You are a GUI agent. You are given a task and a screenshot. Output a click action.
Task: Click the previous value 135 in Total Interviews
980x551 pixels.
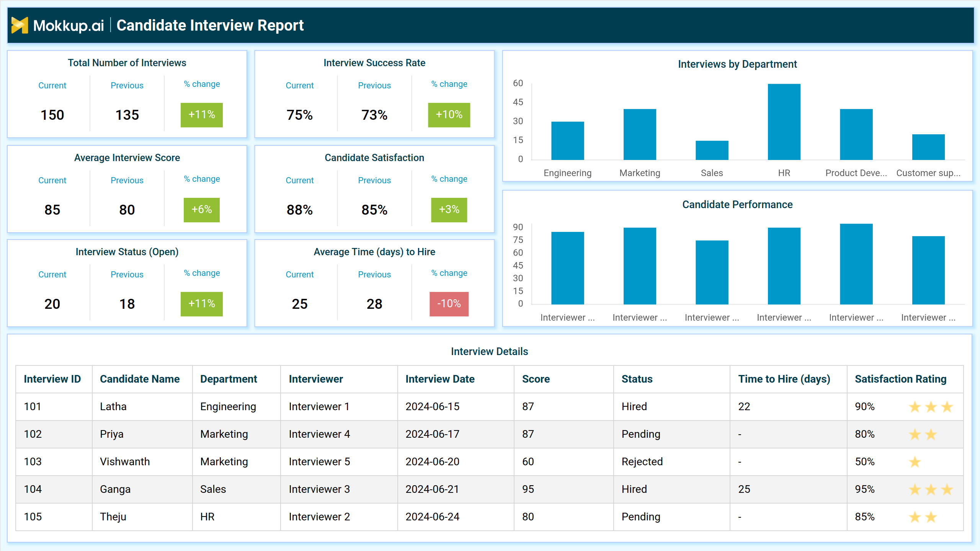[127, 115]
